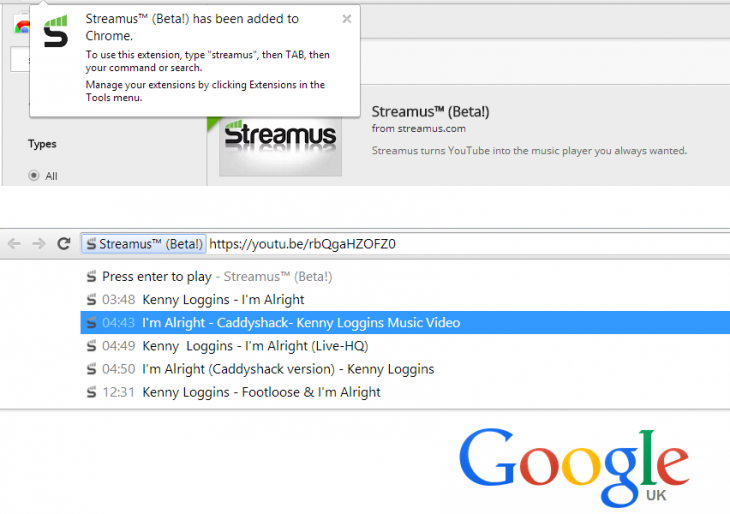
Task: Click the from streamus.com source text
Action: coord(419,128)
